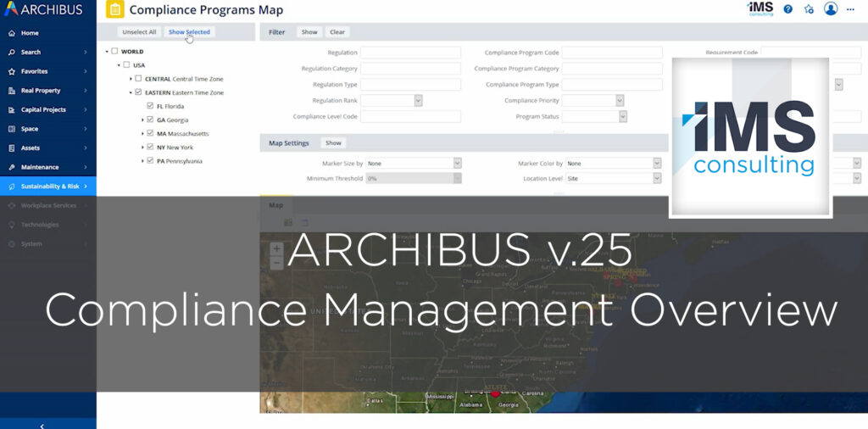The height and width of the screenshot is (429, 868).
Task: Click the Requirement Code input field
Action: pos(811,52)
